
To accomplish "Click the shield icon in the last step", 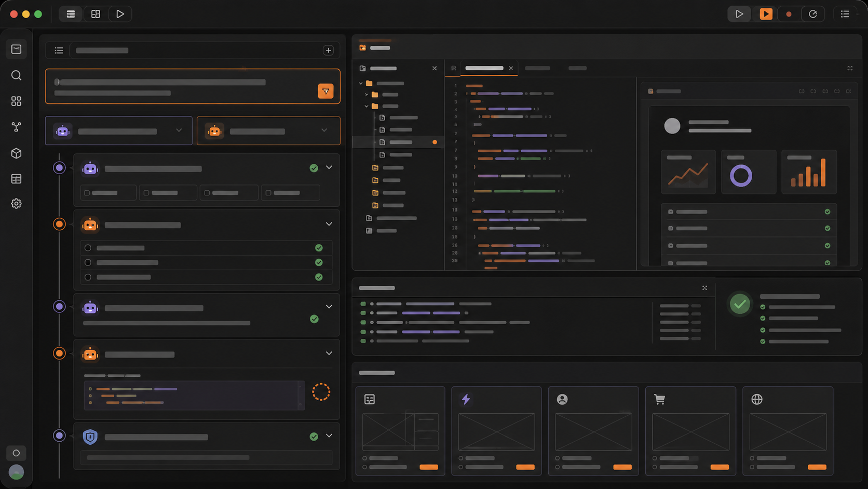I will 90,437.
